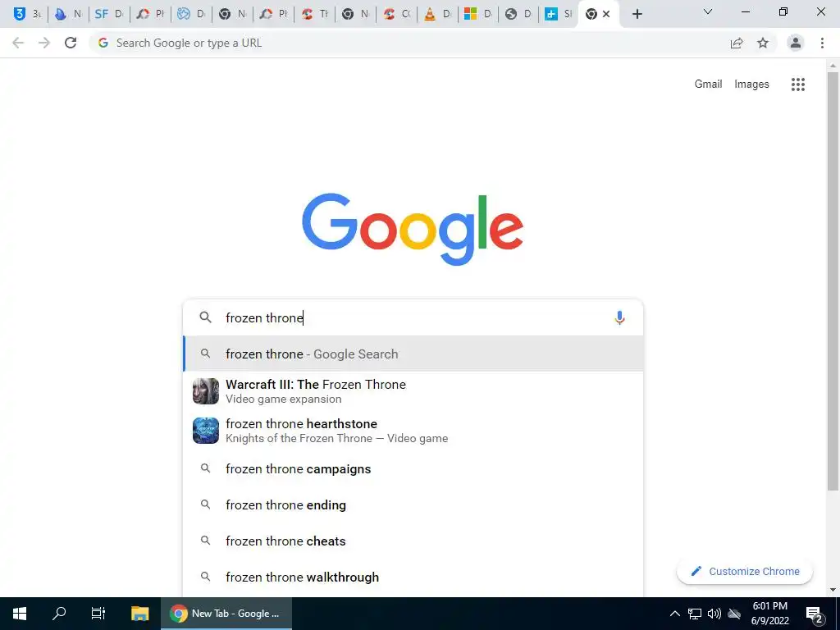Select 'frozen throne cheats' suggestion
The image size is (840, 630).
[413, 541]
